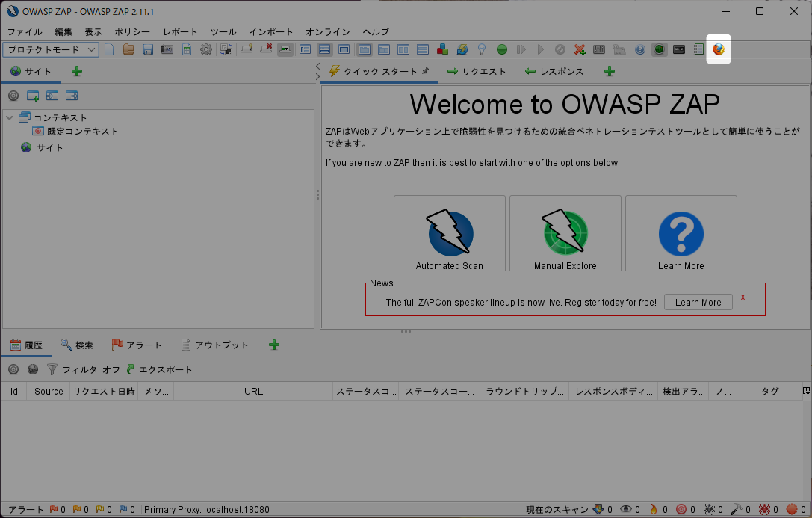
Task: Open the プロテクトモード mode dropdown
Action: click(51, 49)
